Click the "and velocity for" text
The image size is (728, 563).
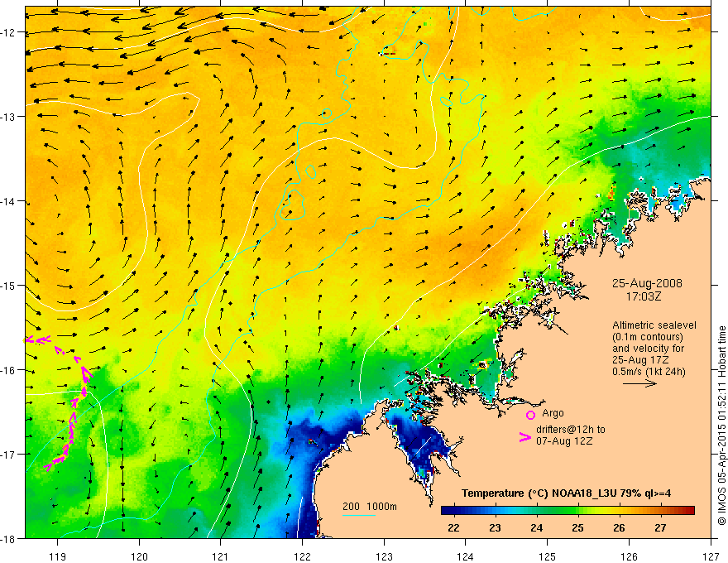click(648, 348)
